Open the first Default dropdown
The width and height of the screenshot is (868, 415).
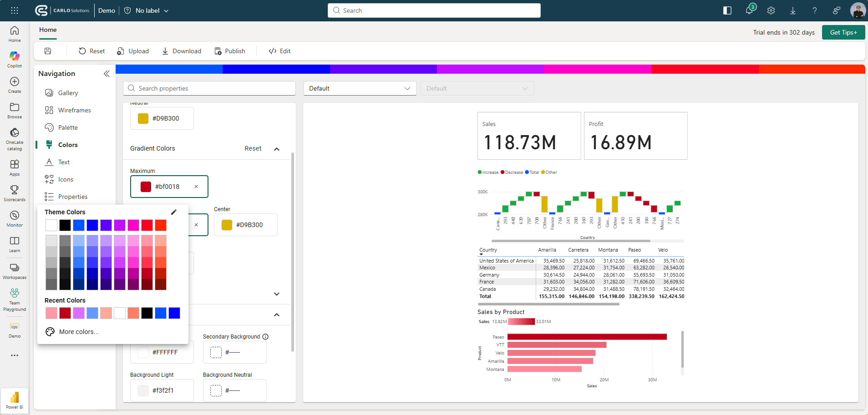[x=360, y=88]
